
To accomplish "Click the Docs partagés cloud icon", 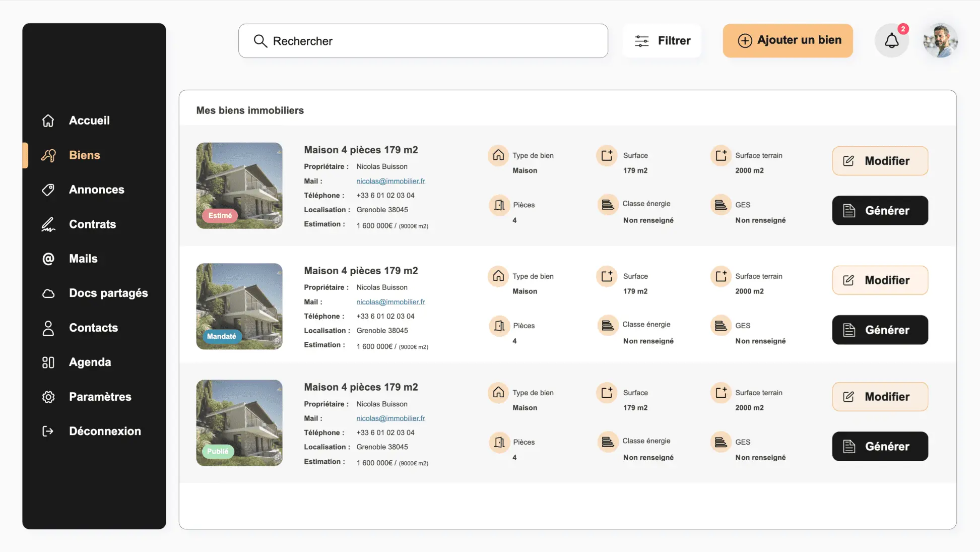I will [x=48, y=293].
